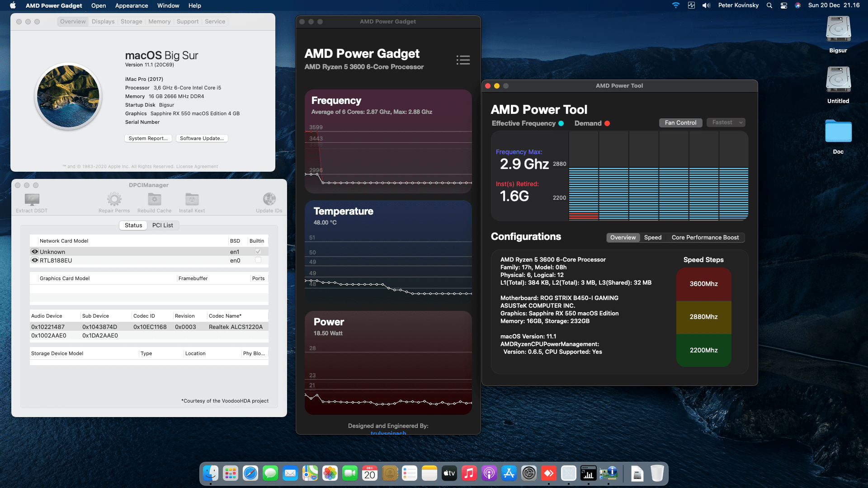Viewport: 868px width, 488px height.
Task: Toggle the Builtin checkbox for en0
Action: [258, 260]
